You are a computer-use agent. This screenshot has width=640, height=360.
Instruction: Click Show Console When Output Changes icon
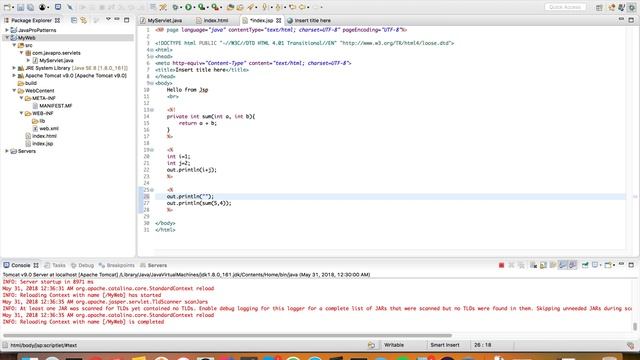coord(563,265)
